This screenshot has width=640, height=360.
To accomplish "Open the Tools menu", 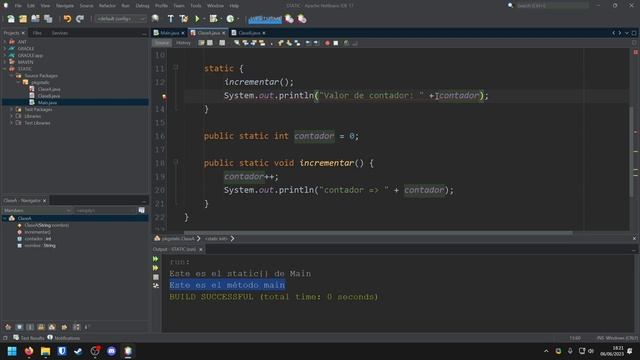I will pos(196,6).
